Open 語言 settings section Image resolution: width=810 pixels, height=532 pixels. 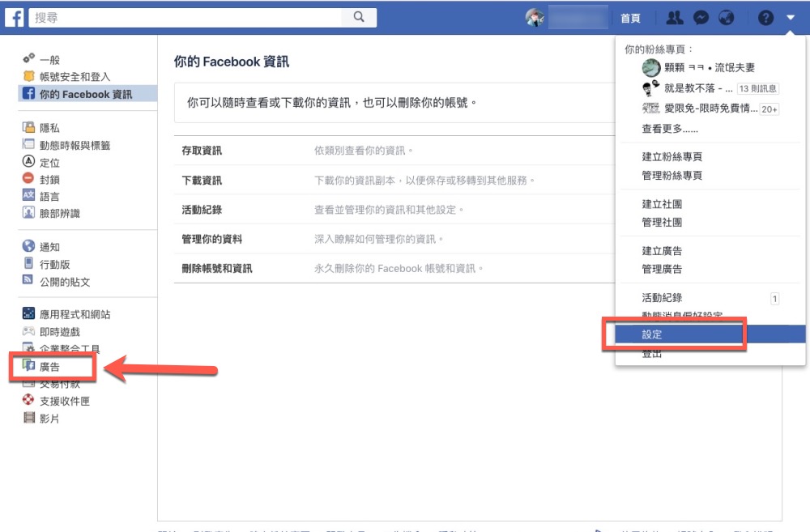pos(50,197)
